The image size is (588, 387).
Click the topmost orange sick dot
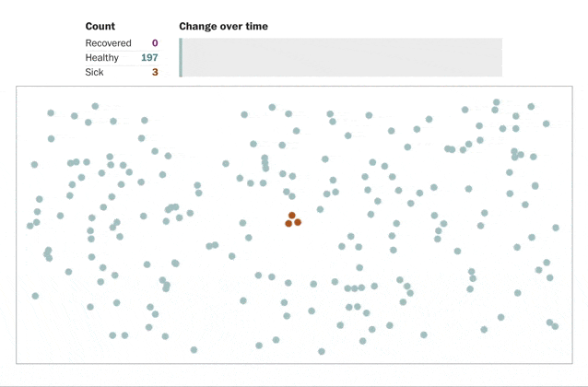[x=292, y=216]
